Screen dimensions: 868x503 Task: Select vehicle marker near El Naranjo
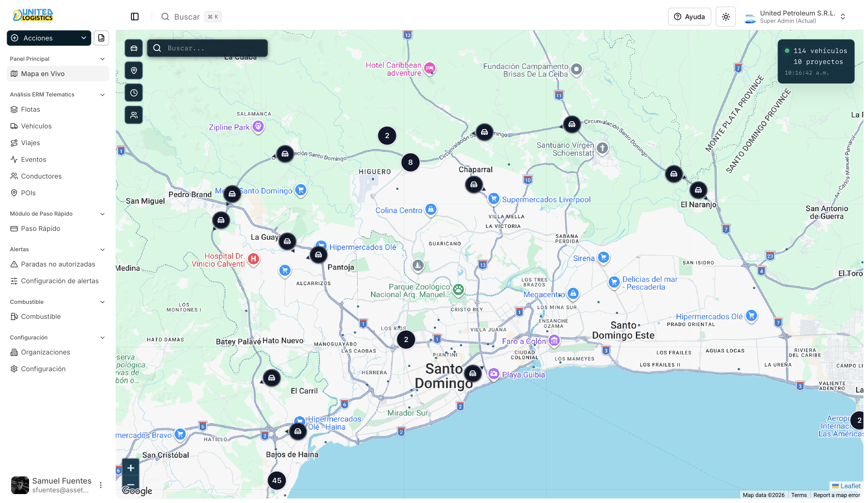(x=698, y=190)
